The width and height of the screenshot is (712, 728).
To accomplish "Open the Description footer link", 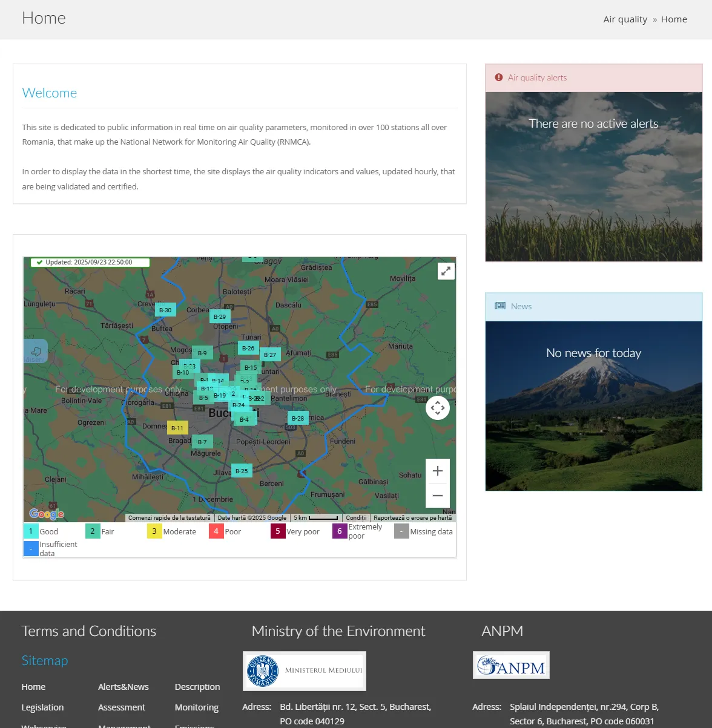I will tap(197, 687).
